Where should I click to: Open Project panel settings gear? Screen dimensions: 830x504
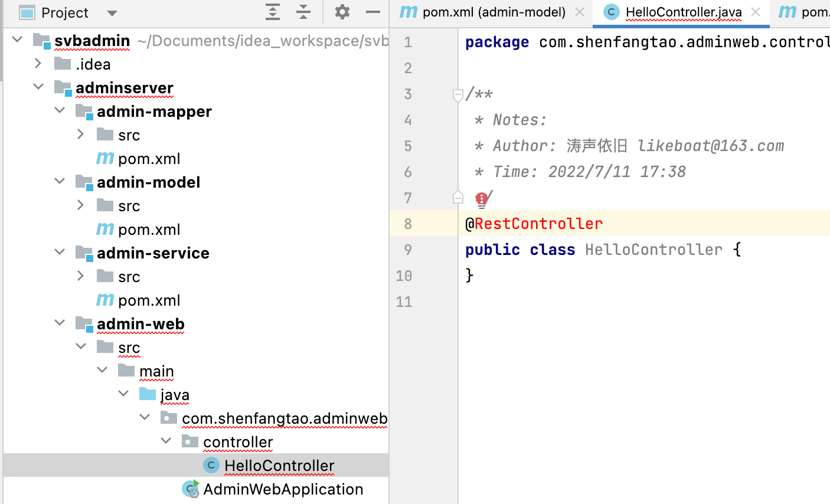click(x=342, y=12)
